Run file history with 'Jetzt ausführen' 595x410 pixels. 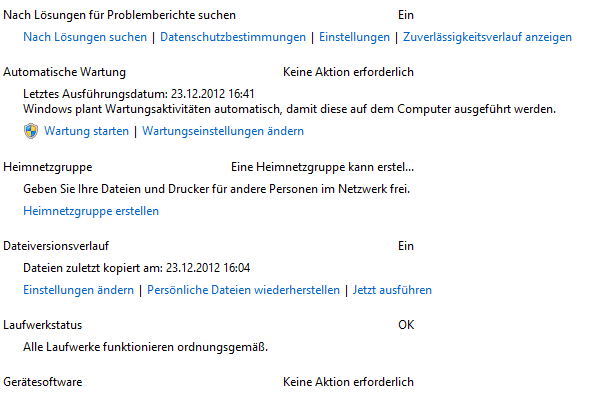point(392,290)
